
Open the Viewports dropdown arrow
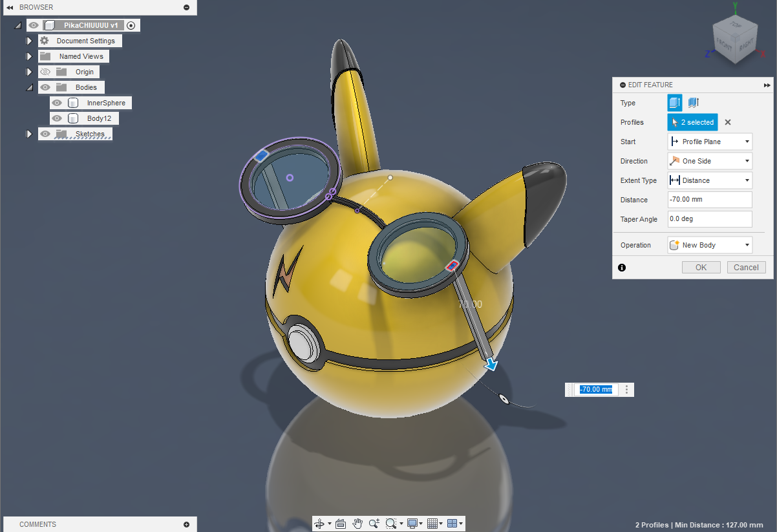coord(462,524)
